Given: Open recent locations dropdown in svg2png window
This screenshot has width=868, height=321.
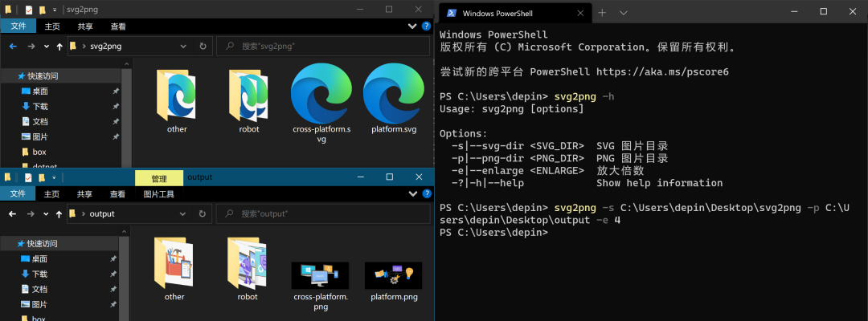Looking at the screenshot, I should [47, 47].
